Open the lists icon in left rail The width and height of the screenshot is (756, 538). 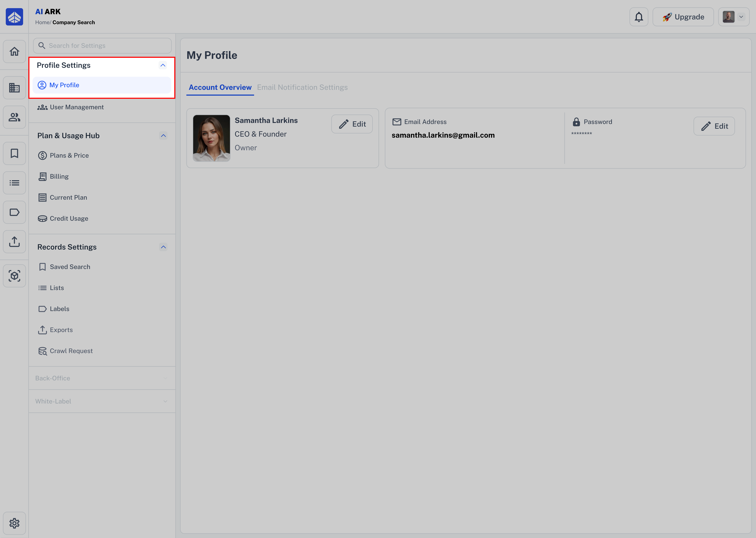point(14,183)
